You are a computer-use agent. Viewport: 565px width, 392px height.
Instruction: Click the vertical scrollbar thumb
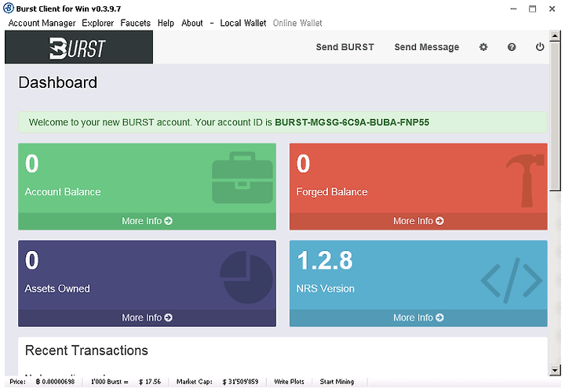tap(555, 115)
